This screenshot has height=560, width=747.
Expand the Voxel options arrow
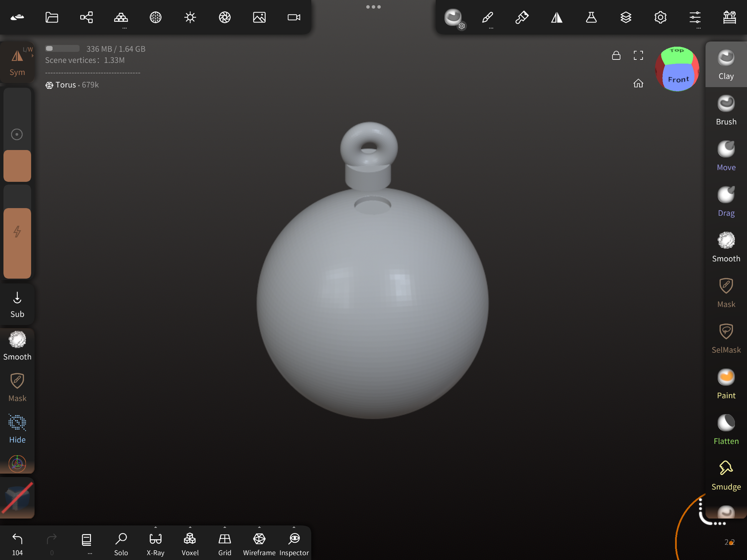tap(190, 527)
